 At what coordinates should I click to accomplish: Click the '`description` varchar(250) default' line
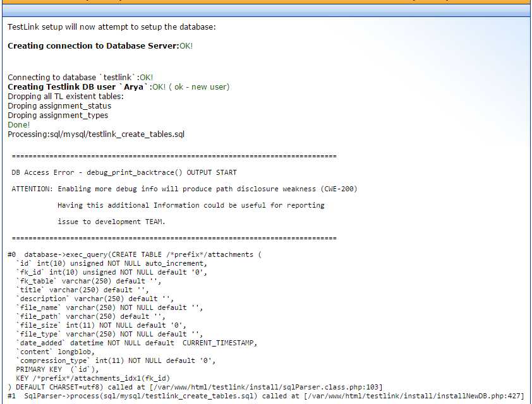[95, 299]
